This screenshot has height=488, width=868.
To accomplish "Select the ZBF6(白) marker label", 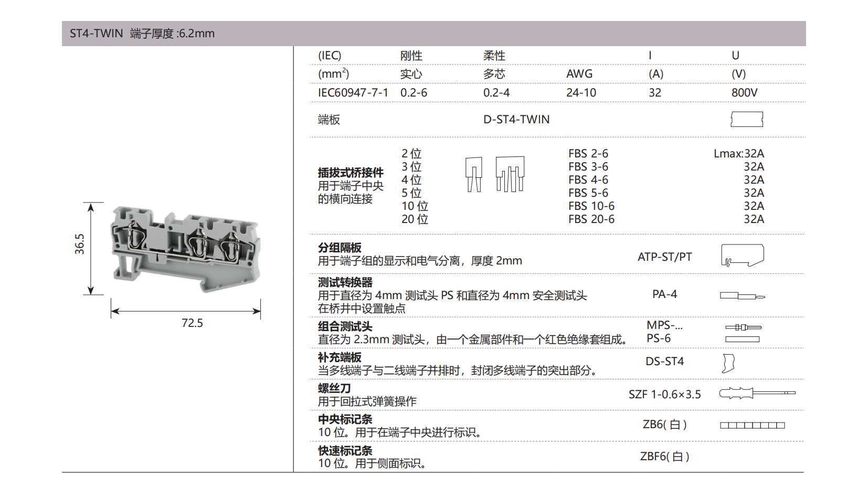I will pos(663,457).
